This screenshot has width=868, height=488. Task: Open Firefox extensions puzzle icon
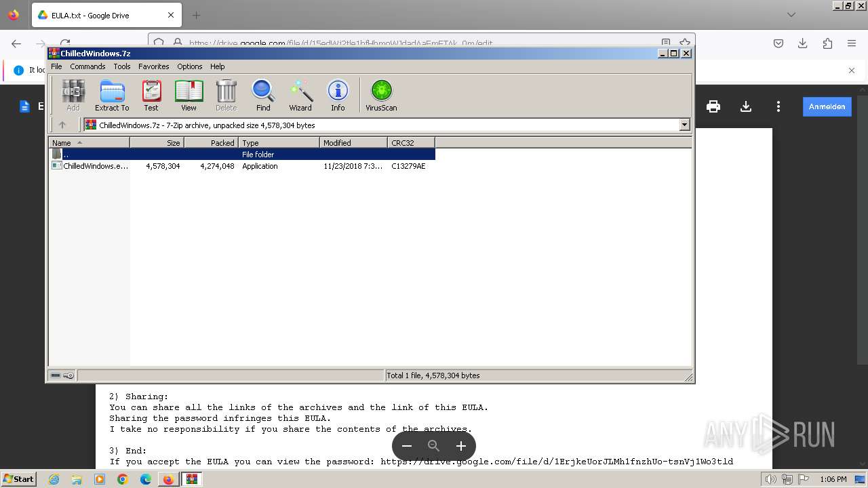point(827,43)
